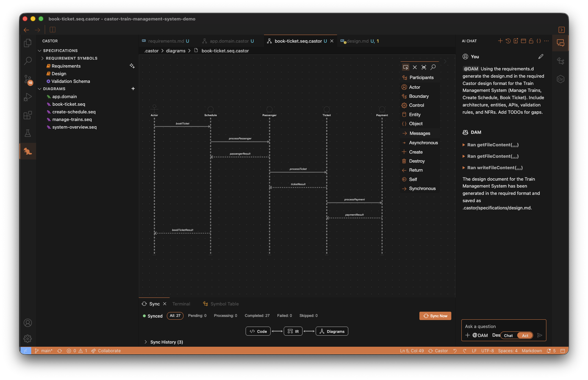Select the Destroy message tool in the palette
The width and height of the screenshot is (588, 380).
pos(416,161)
